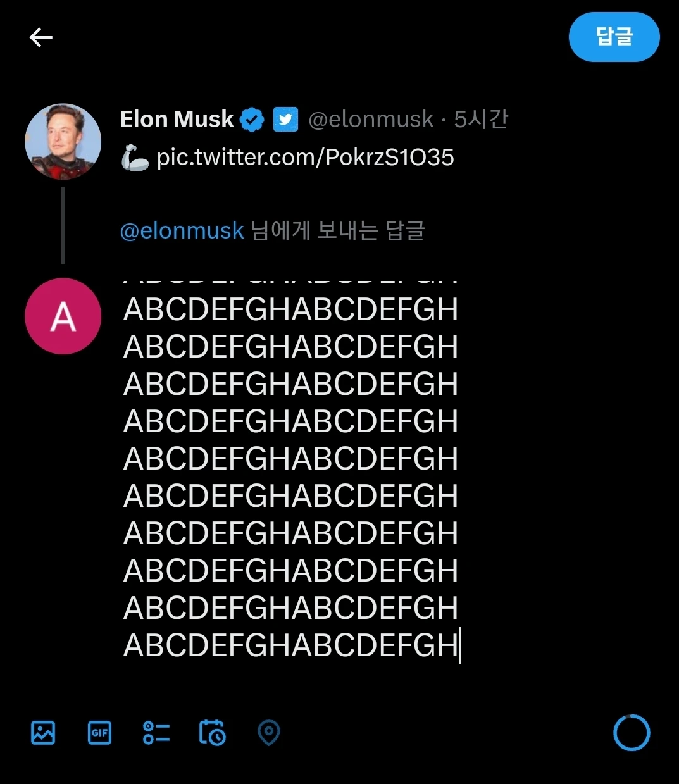Click the character count progress ring
The width and height of the screenshot is (679, 784).
pyautogui.click(x=632, y=733)
